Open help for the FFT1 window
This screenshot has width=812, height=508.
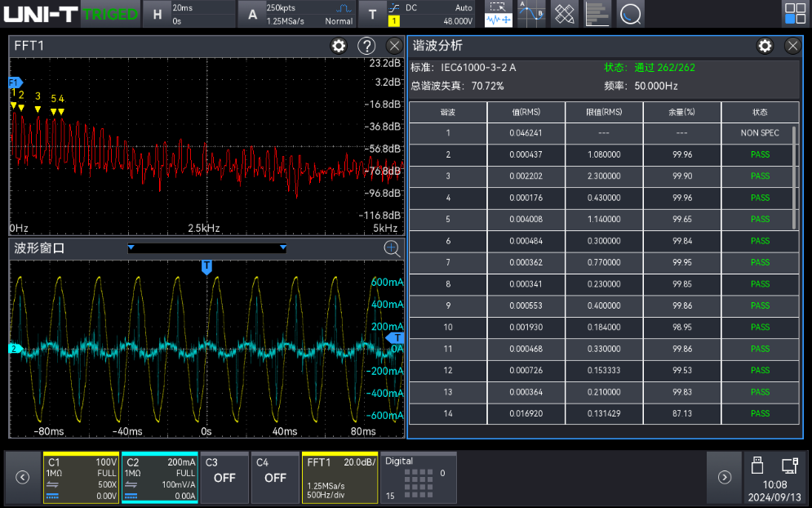pos(366,46)
